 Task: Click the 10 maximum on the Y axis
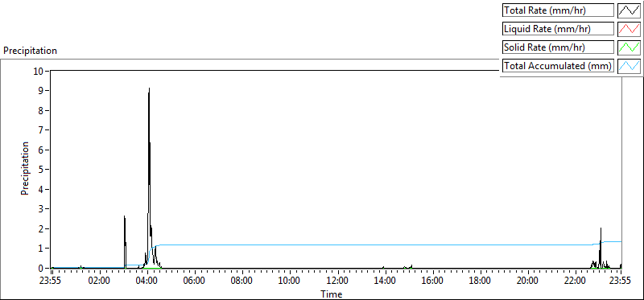coord(39,71)
